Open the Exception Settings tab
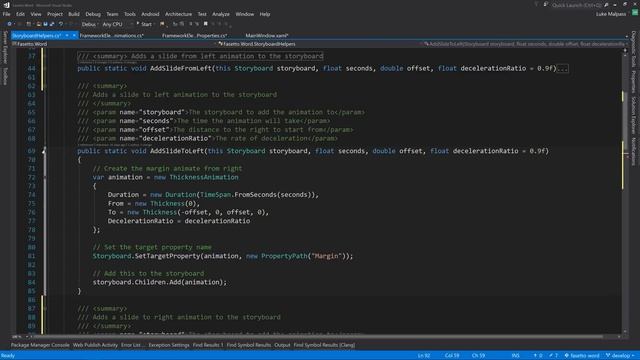 point(169,345)
